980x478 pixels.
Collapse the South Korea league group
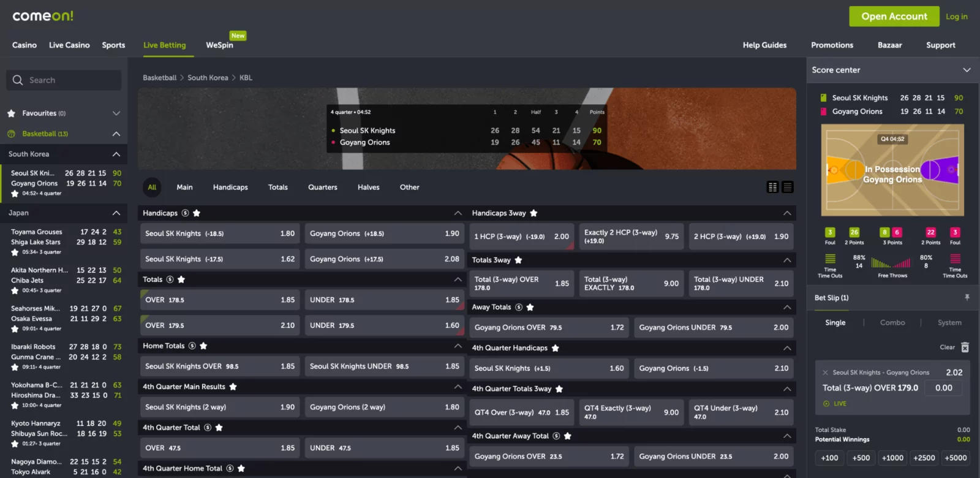pyautogui.click(x=116, y=154)
